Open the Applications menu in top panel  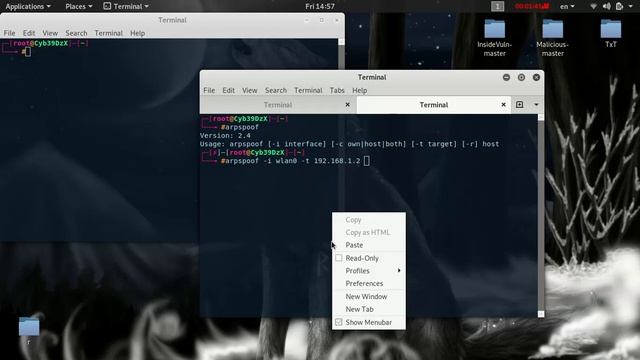tap(28, 6)
